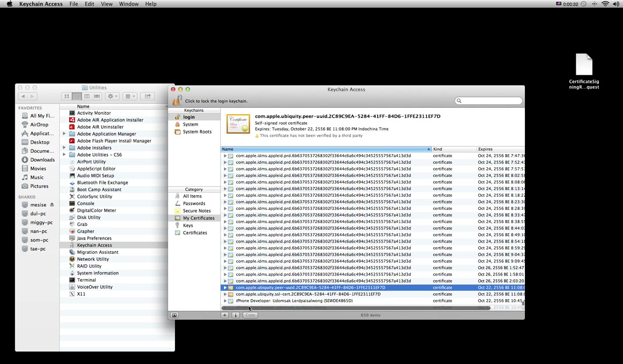Go forward in Finder window

coord(32,96)
